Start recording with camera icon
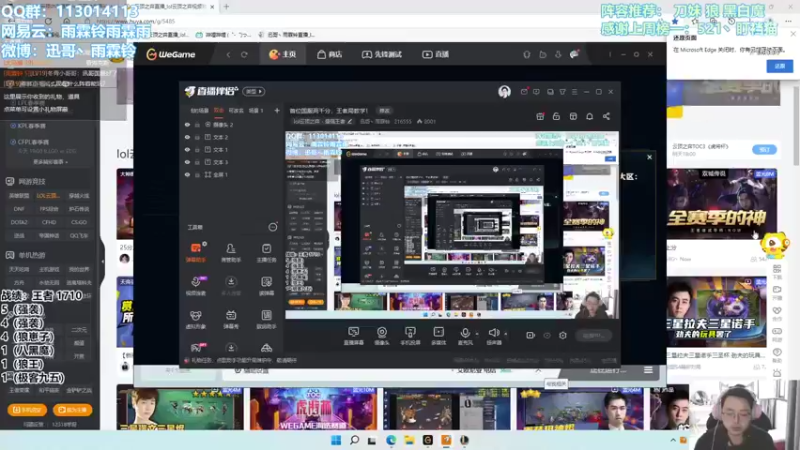This screenshot has height=450, width=800. click(x=530, y=335)
